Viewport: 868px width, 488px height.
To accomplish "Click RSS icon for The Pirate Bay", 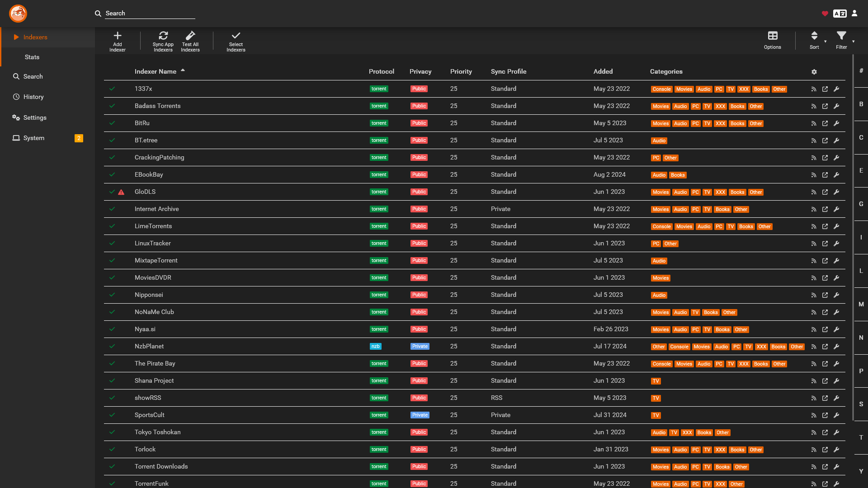I will click(x=814, y=364).
